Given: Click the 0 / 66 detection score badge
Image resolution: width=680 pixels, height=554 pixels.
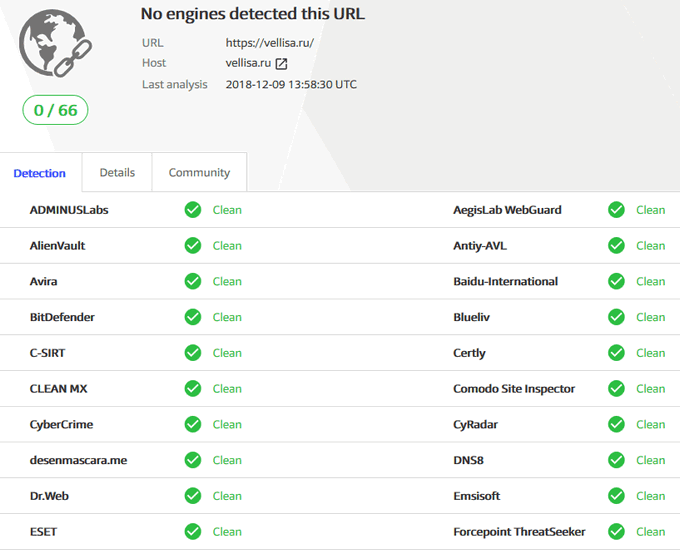Looking at the screenshot, I should [x=56, y=110].
